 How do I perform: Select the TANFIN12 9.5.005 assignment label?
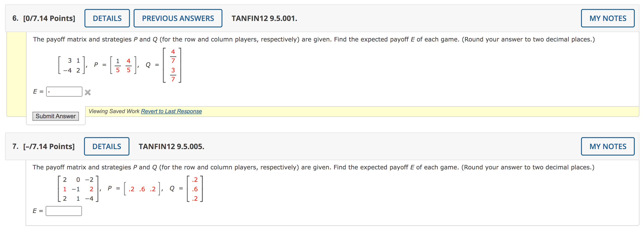[171, 146]
